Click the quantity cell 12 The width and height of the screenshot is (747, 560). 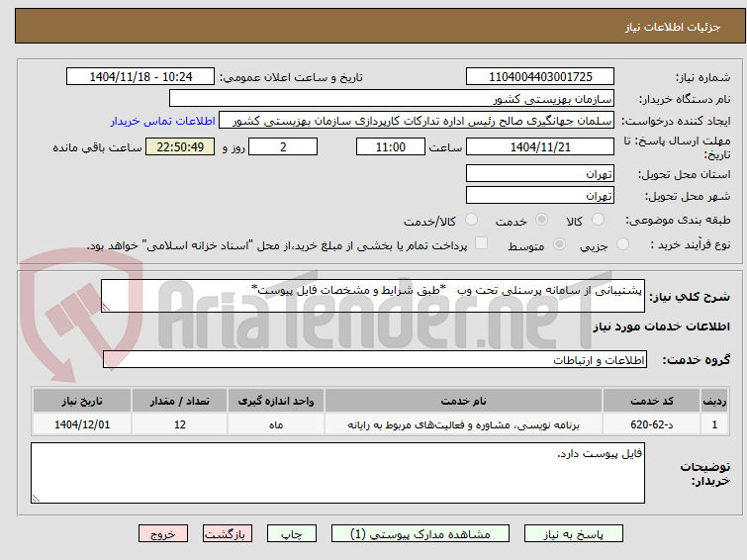180,424
